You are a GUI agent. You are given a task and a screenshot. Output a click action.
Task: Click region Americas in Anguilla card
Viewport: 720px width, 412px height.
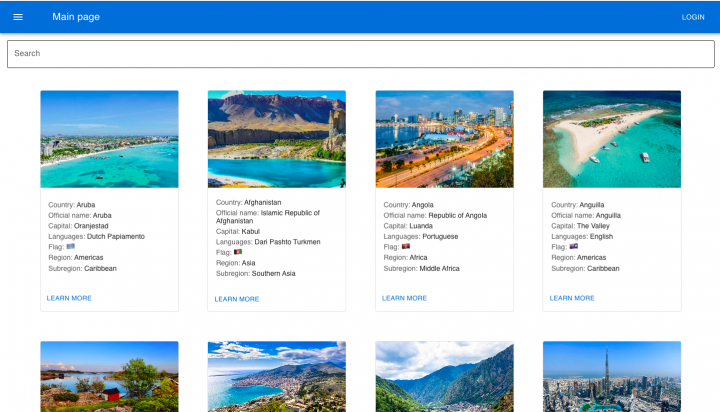point(591,258)
